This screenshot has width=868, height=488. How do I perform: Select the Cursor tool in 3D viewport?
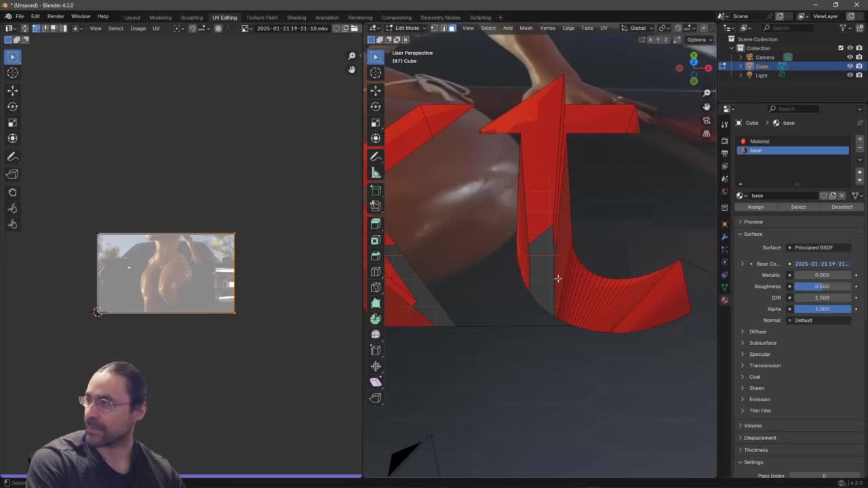click(376, 73)
